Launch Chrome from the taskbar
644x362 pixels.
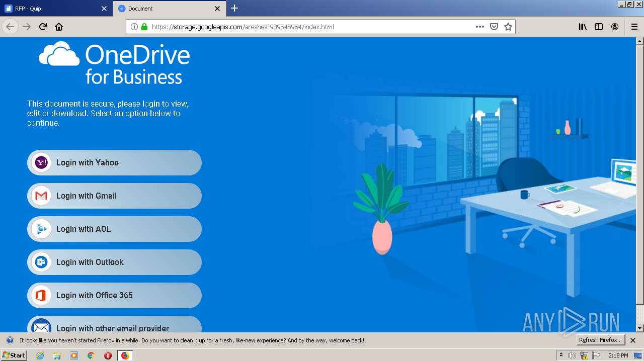coord(91,355)
